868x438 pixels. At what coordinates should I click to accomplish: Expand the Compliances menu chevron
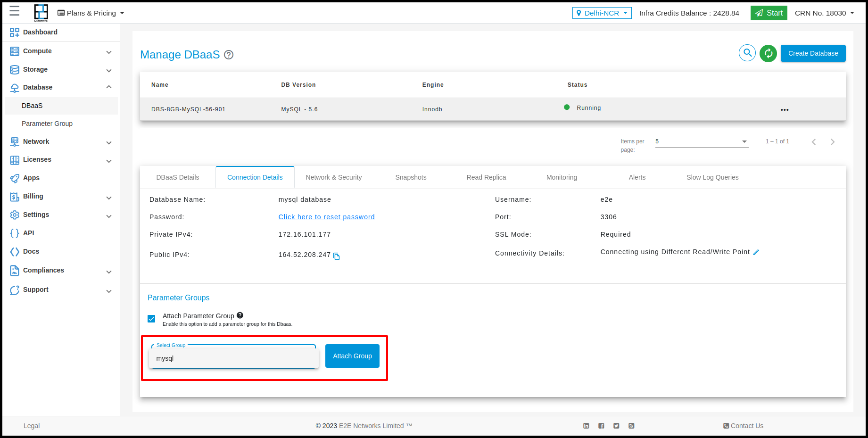pos(109,272)
